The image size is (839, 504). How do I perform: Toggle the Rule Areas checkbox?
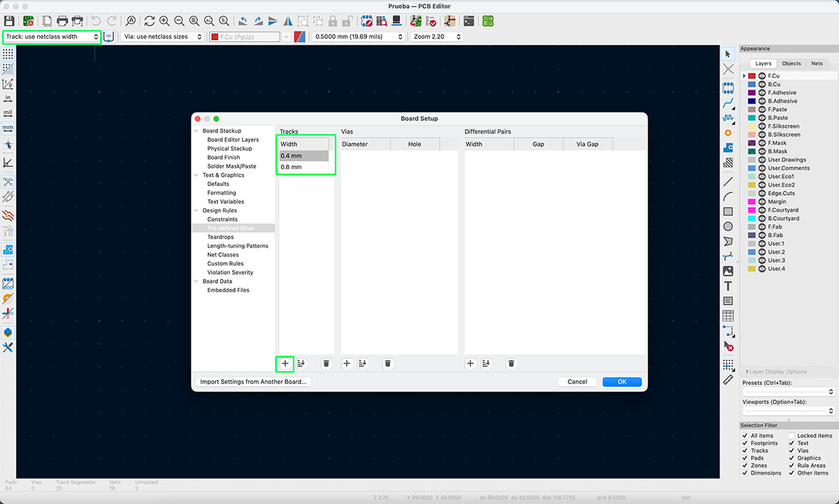[792, 466]
